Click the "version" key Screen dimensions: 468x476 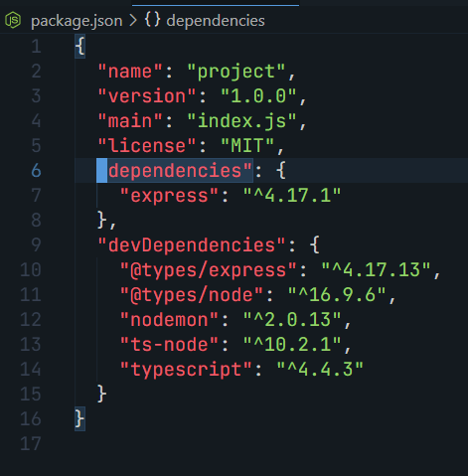(147, 96)
